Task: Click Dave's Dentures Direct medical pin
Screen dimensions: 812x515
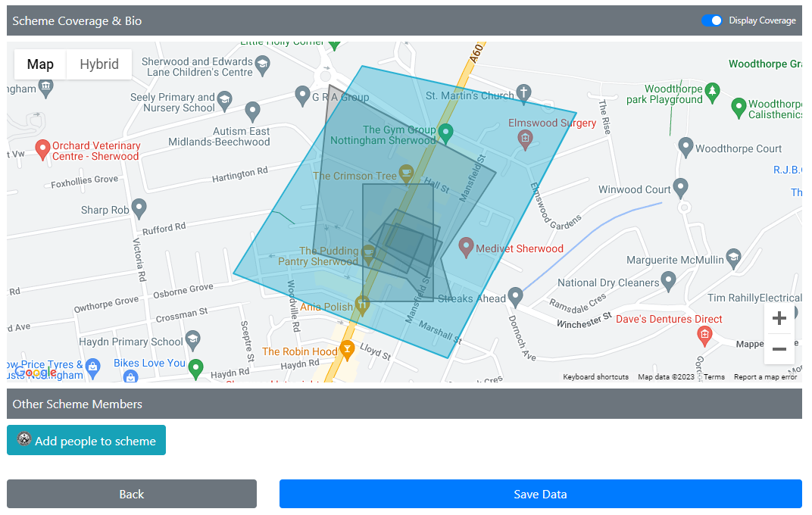Action: pos(704,336)
